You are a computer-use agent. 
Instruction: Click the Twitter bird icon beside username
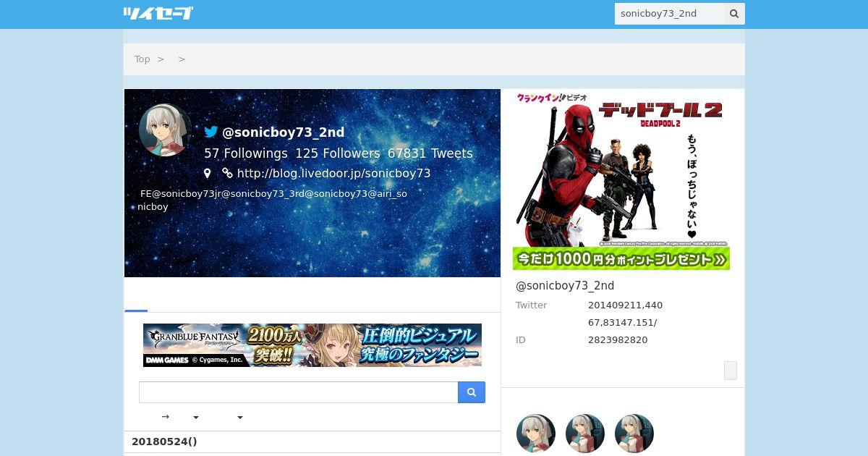210,132
